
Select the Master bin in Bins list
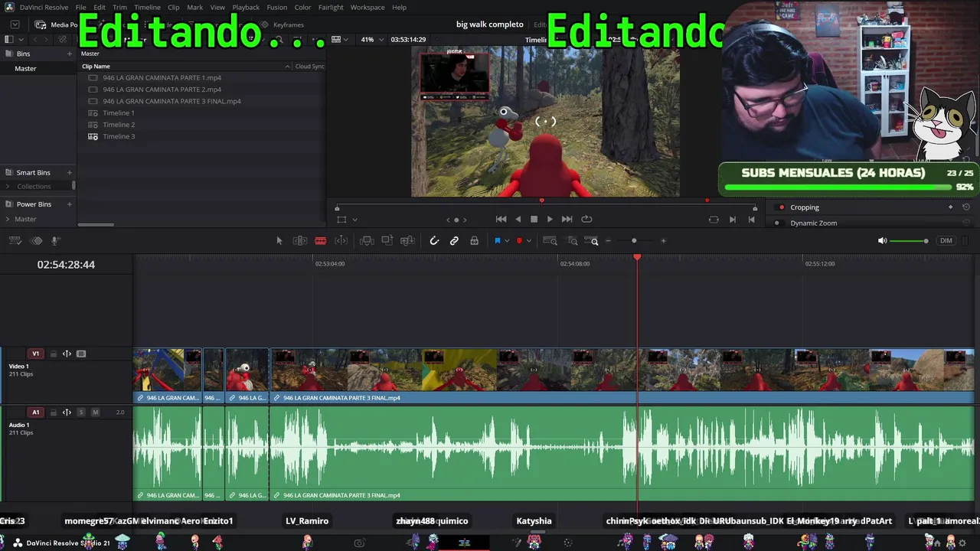click(25, 69)
